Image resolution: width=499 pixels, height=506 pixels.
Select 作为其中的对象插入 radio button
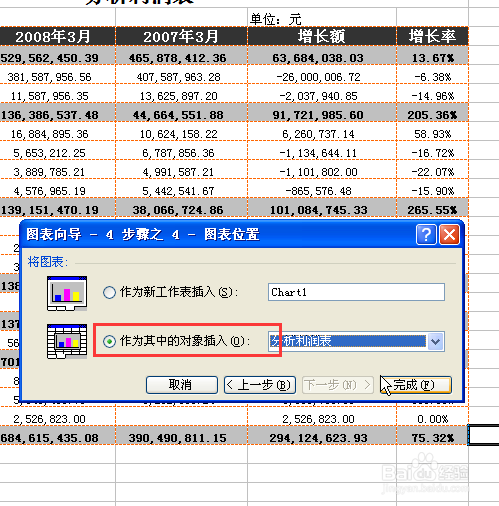[109, 341]
